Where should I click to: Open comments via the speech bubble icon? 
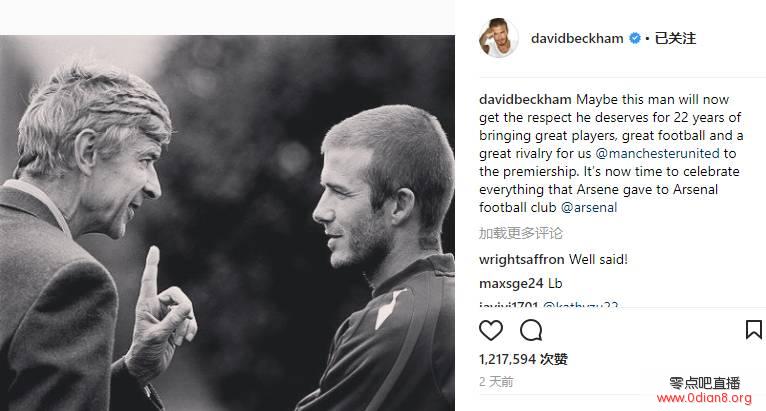pos(531,330)
